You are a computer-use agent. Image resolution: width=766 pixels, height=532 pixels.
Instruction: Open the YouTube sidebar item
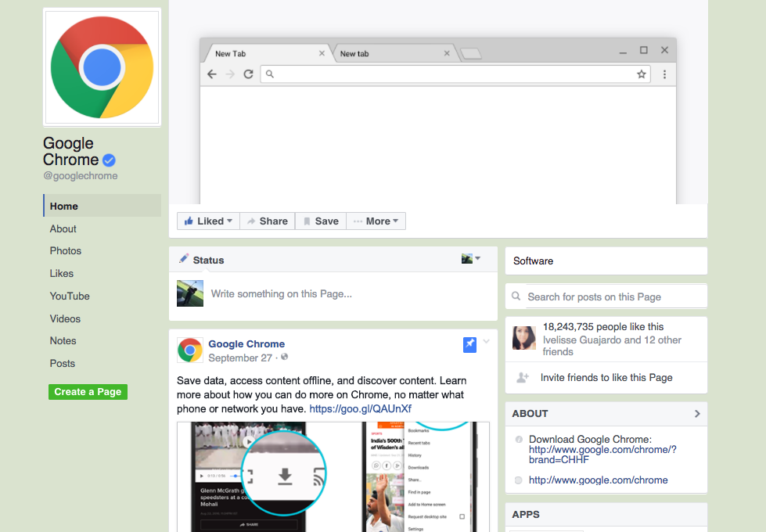pos(70,296)
